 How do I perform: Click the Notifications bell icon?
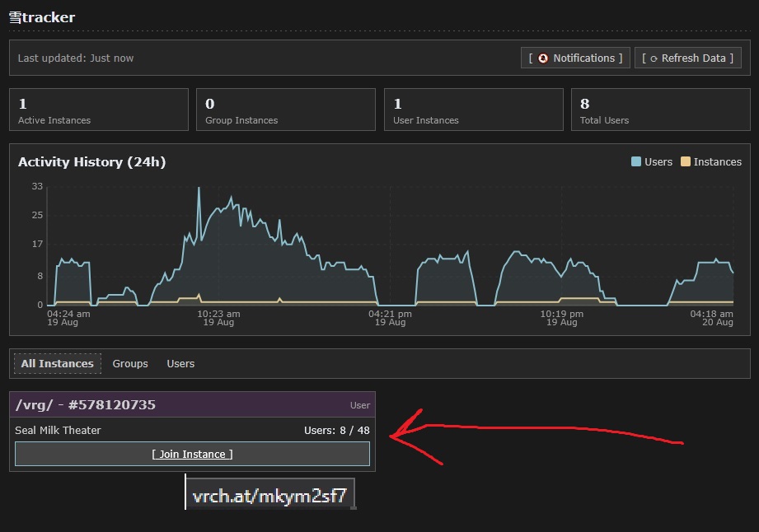[543, 58]
